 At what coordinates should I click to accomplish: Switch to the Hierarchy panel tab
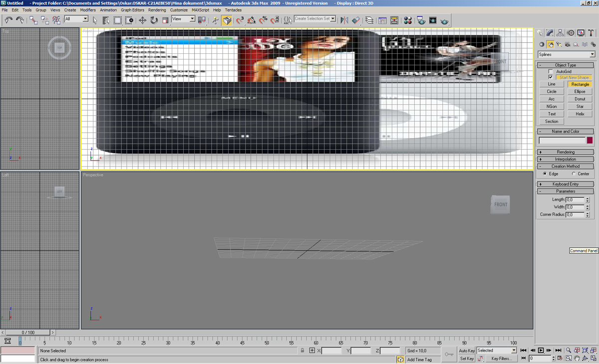tap(560, 33)
